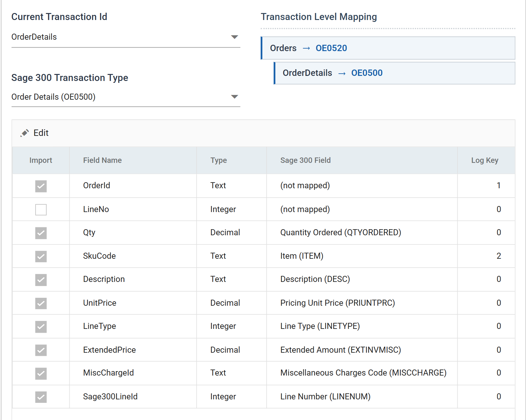Screen dimensions: 526x420
Task: Toggle Import checkbox for MiscChargeId
Action: click(41, 374)
